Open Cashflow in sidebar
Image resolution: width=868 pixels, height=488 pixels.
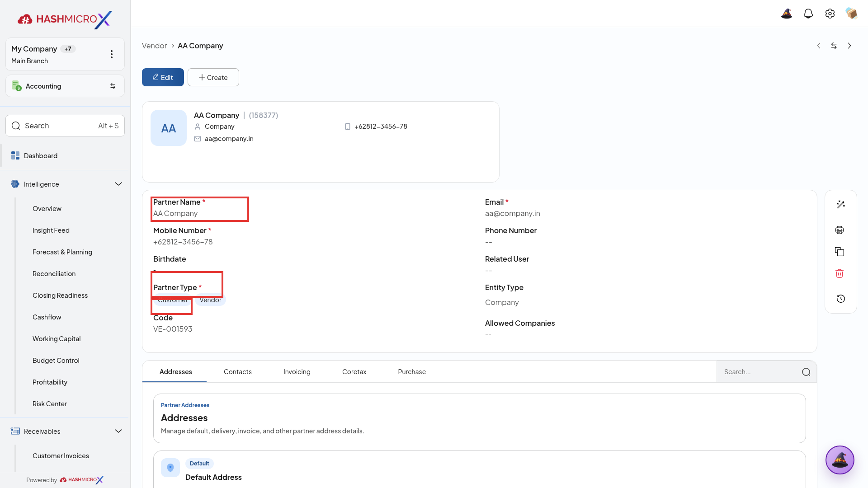click(x=47, y=317)
